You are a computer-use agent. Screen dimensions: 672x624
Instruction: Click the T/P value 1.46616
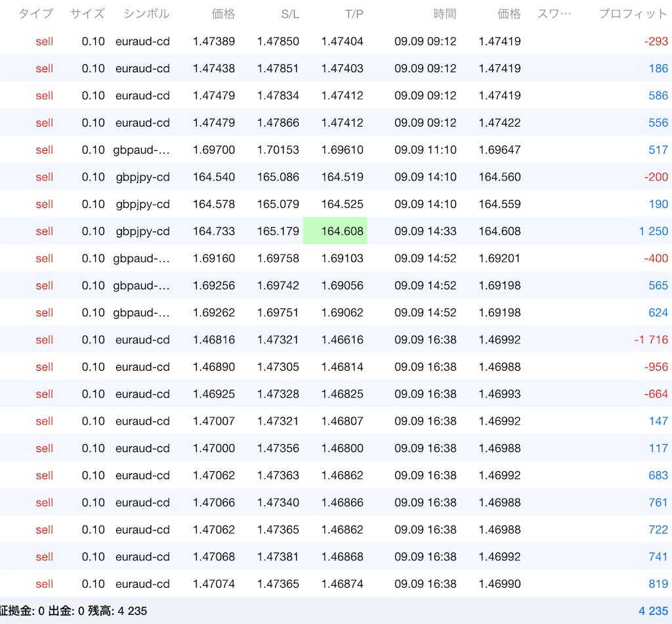point(343,339)
